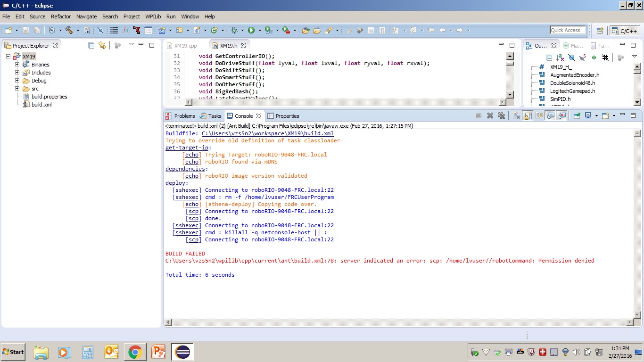Click the Display Selected Console icon

[588, 115]
